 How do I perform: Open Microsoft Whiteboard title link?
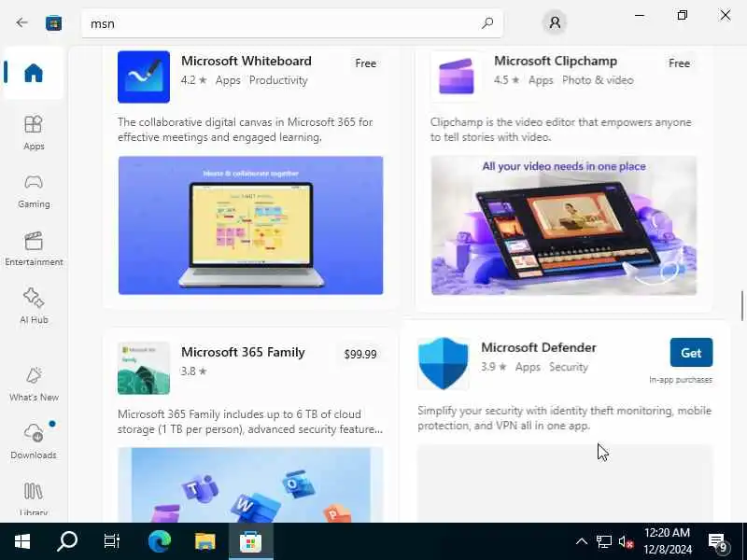tap(247, 61)
